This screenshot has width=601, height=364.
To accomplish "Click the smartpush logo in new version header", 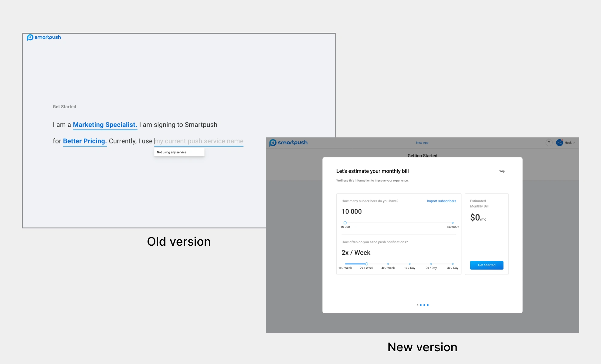I will click(288, 142).
